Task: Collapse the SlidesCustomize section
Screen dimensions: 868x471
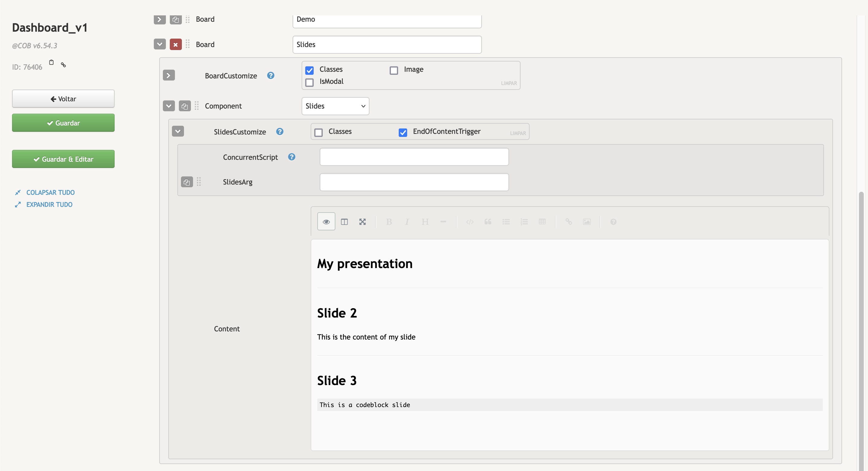Action: 178,131
